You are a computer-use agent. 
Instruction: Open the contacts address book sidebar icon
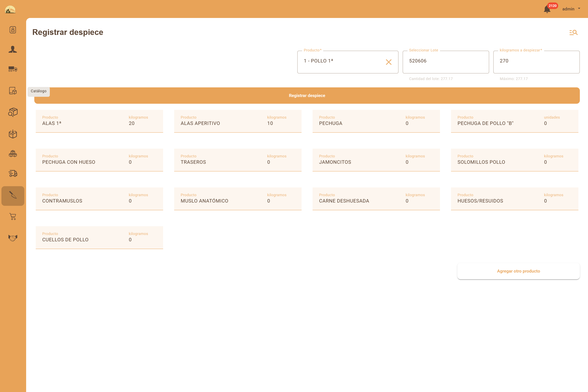[13, 30]
